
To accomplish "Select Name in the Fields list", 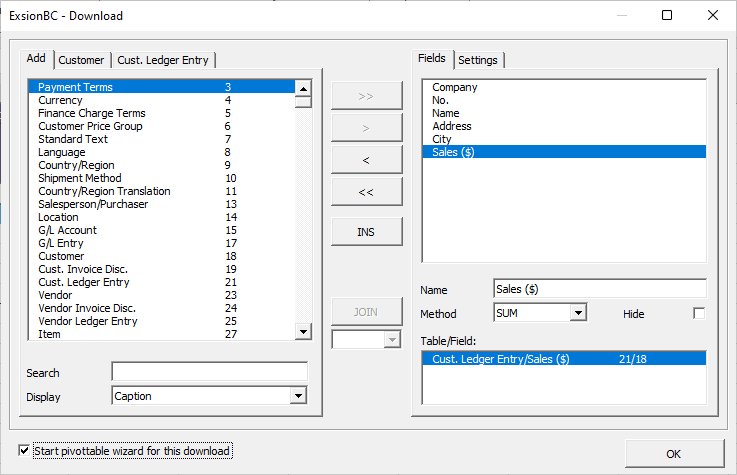I will click(564, 113).
